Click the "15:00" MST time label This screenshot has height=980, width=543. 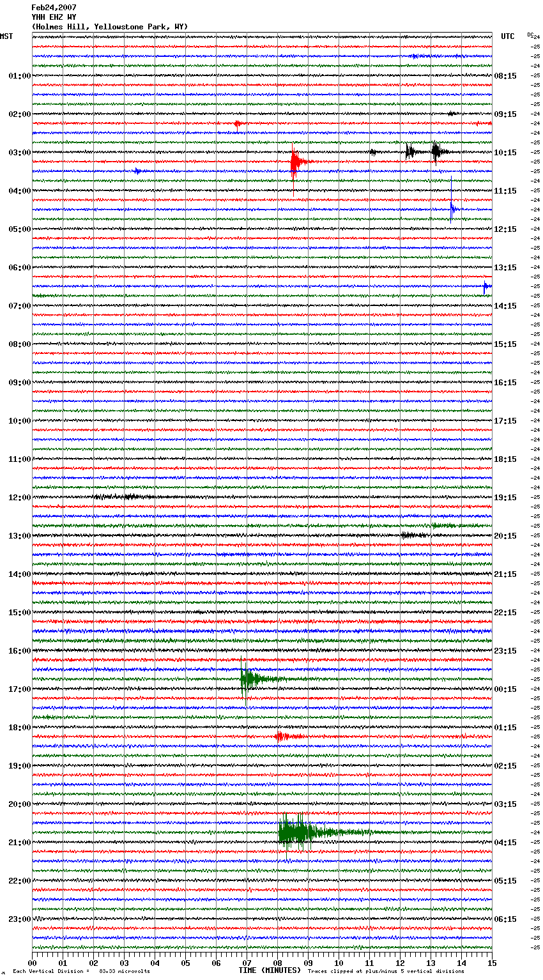(x=20, y=613)
